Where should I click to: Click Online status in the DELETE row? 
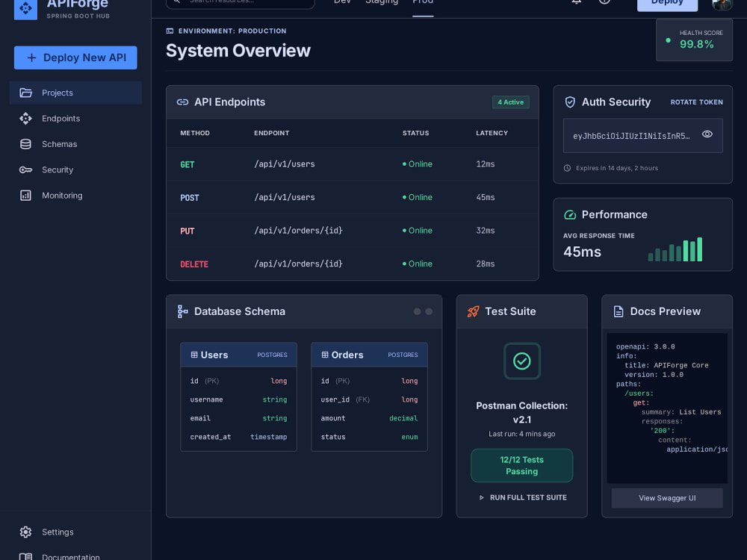[x=418, y=264]
